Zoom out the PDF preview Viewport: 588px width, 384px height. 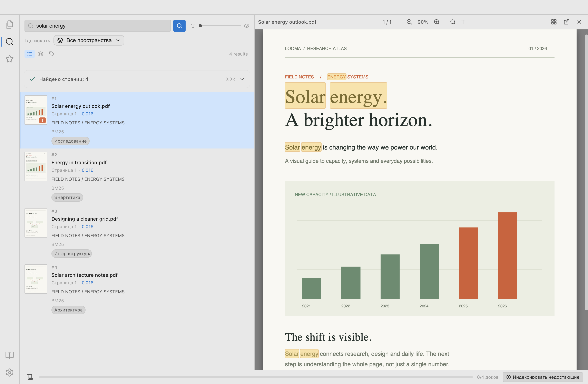[x=409, y=22]
